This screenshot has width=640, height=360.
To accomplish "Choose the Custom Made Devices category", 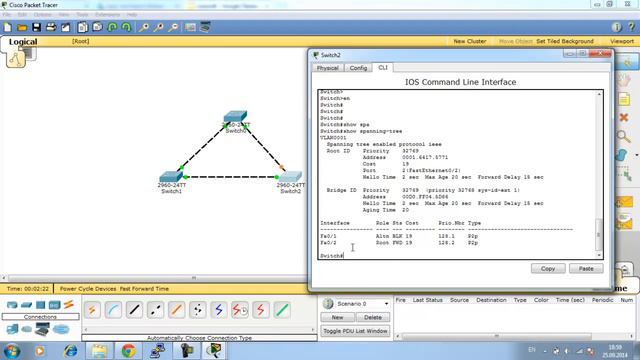I will coord(42,329).
